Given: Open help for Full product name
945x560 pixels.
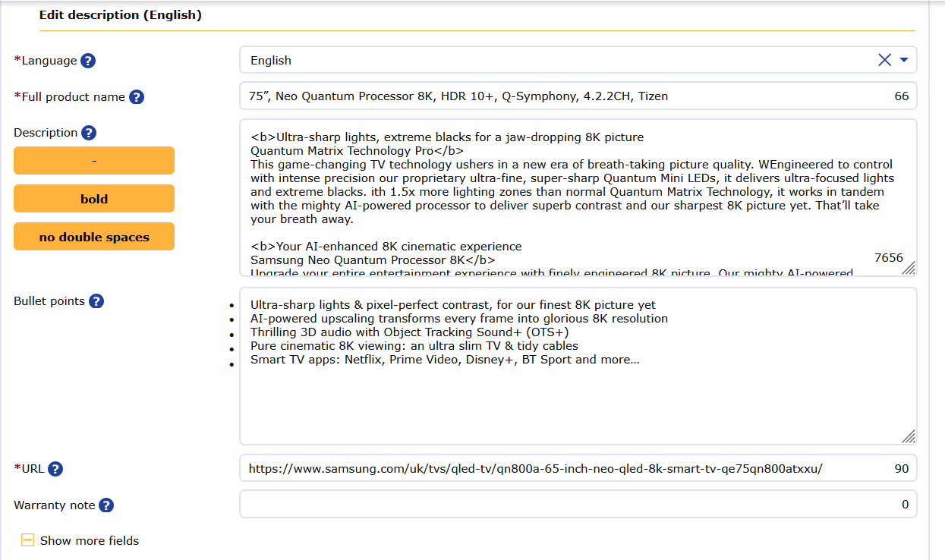Looking at the screenshot, I should pos(137,97).
